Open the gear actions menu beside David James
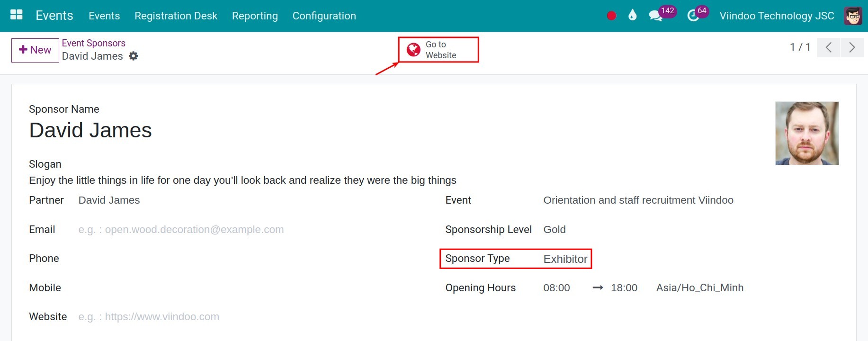The height and width of the screenshot is (341, 868). tap(134, 56)
